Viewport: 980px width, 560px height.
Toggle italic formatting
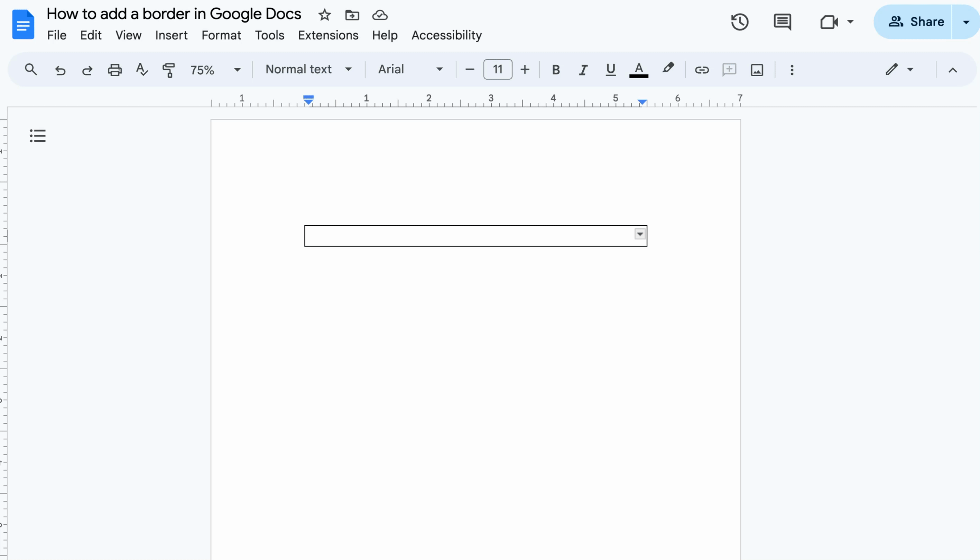pos(583,70)
